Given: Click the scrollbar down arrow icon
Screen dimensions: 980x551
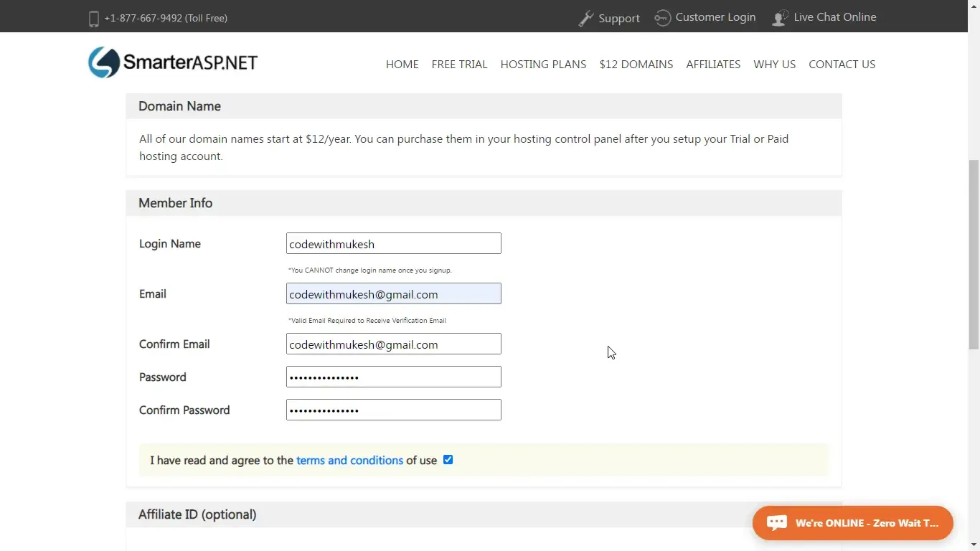Looking at the screenshot, I should click(974, 545).
